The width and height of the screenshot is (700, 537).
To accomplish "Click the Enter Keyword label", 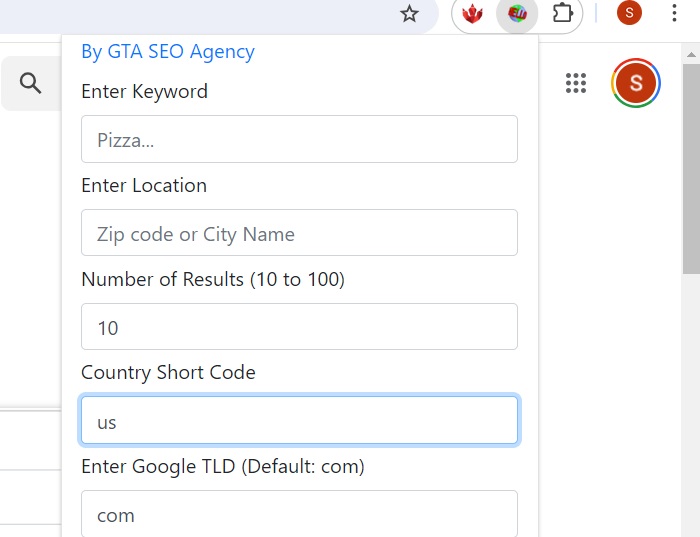I will 144,92.
